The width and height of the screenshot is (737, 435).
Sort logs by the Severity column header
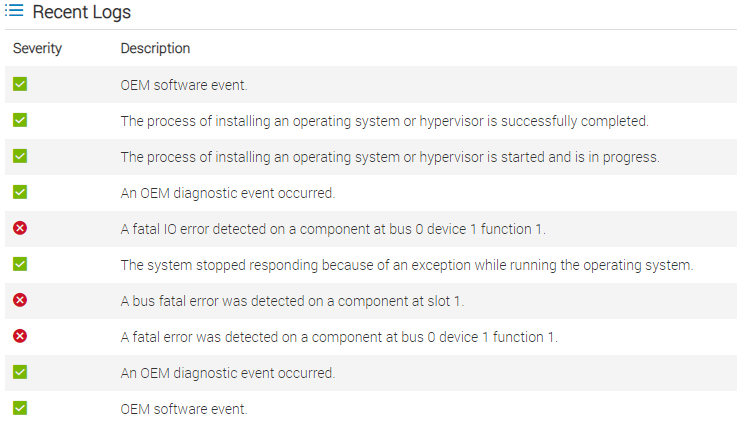[x=37, y=48]
